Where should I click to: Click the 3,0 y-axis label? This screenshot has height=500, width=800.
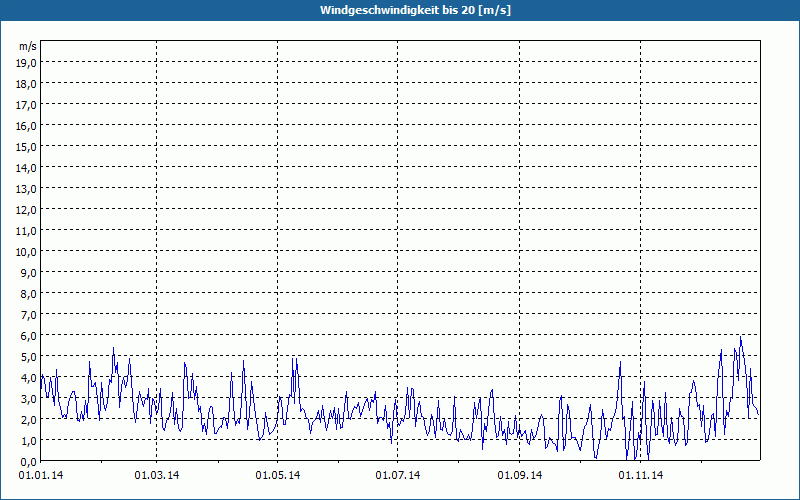(x=29, y=398)
